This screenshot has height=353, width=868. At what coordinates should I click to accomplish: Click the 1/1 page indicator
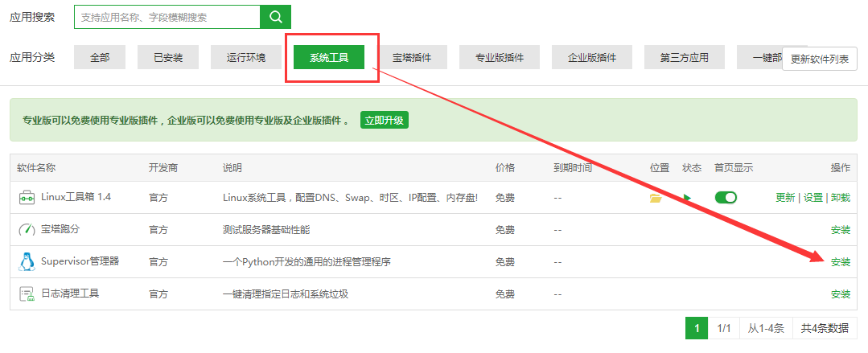tap(724, 328)
